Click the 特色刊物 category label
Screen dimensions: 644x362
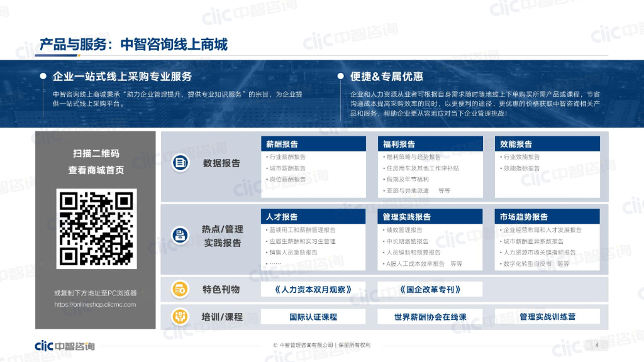(x=221, y=290)
